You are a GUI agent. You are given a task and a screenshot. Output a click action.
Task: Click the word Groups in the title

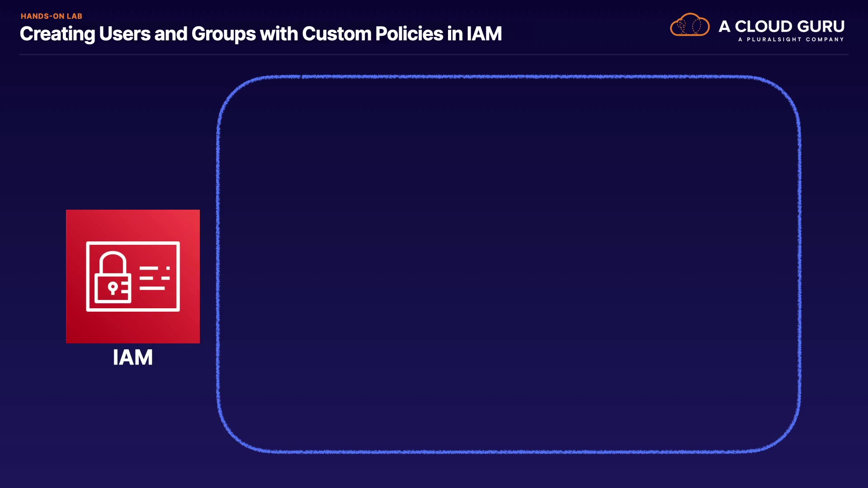(223, 34)
